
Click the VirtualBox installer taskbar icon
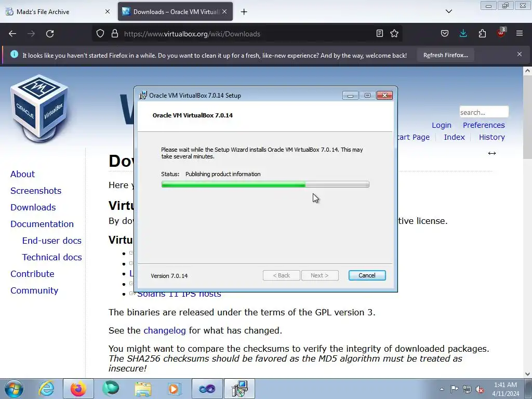(240, 389)
